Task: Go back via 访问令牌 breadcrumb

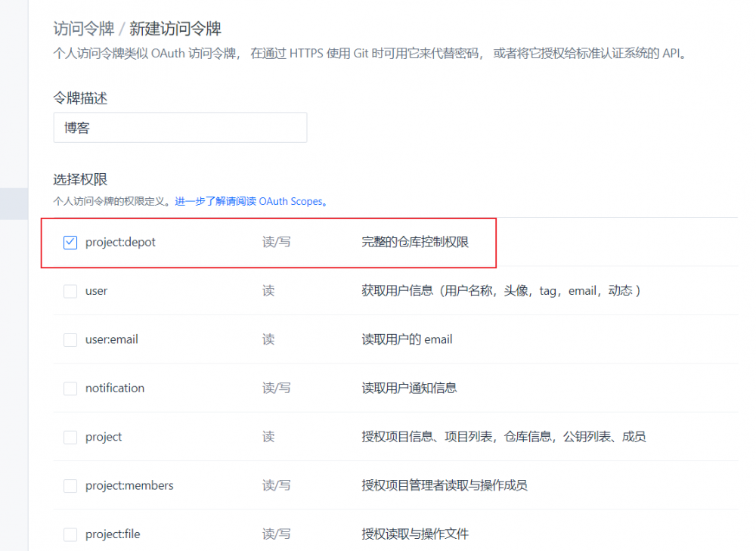Action: click(83, 29)
